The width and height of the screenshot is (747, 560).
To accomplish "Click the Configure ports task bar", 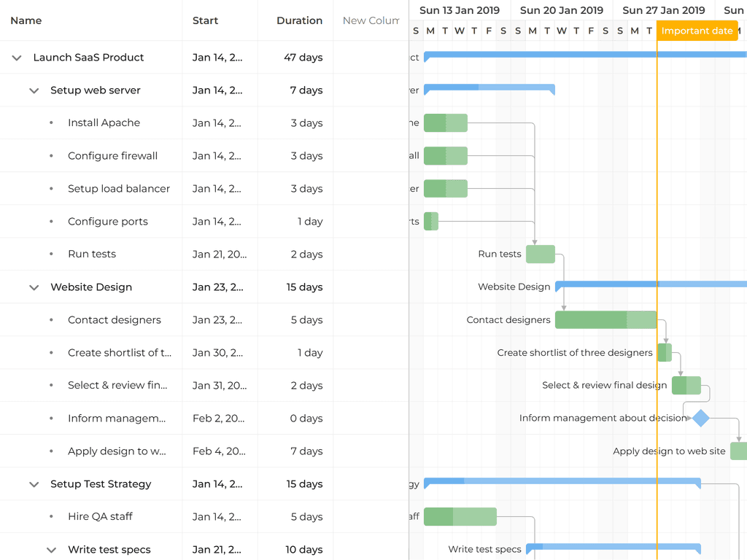I will (x=430, y=221).
